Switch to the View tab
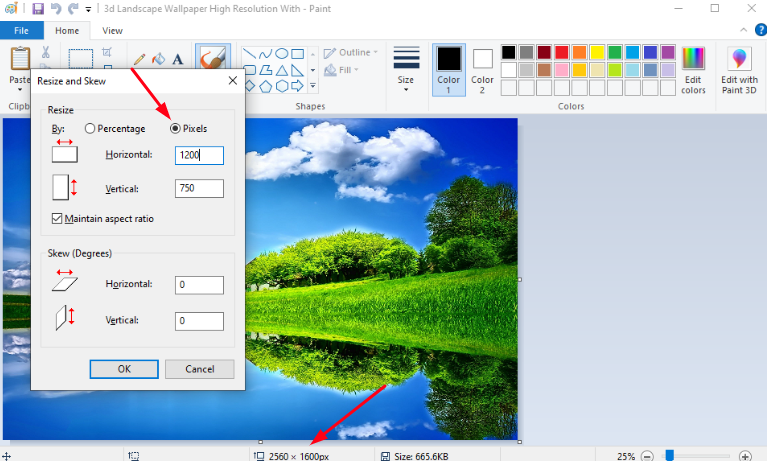 point(113,31)
